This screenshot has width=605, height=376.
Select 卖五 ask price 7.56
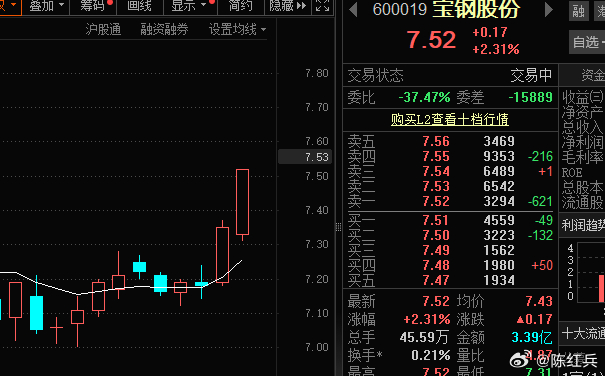point(436,141)
